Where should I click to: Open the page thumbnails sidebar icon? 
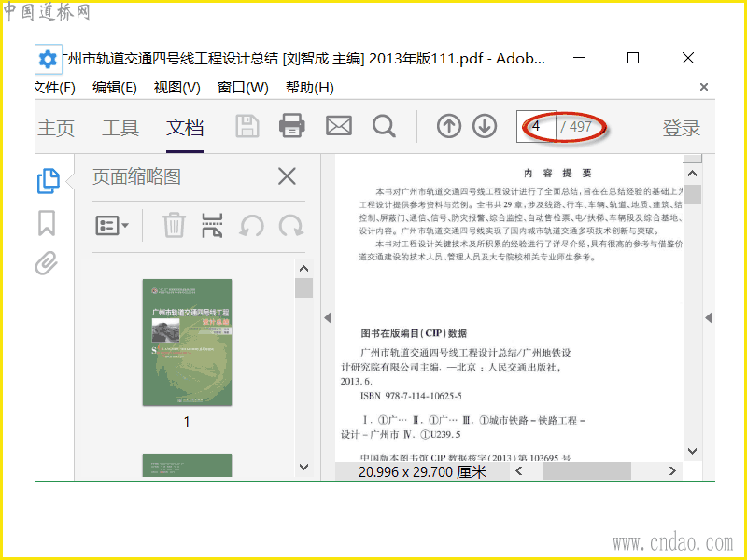click(x=49, y=181)
